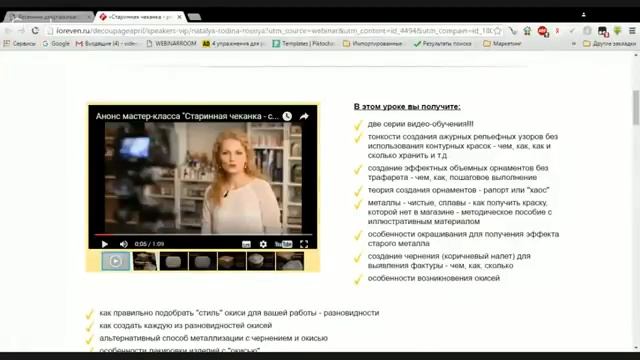The image size is (640, 360).
Task: Click the video time readout '0:05 / 1:09'
Action: coord(149,244)
